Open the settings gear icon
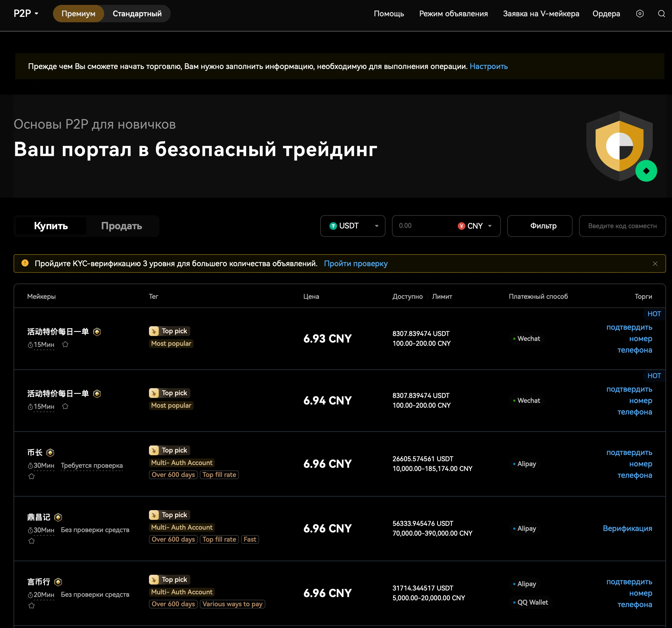This screenshot has height=628, width=672. [x=640, y=14]
